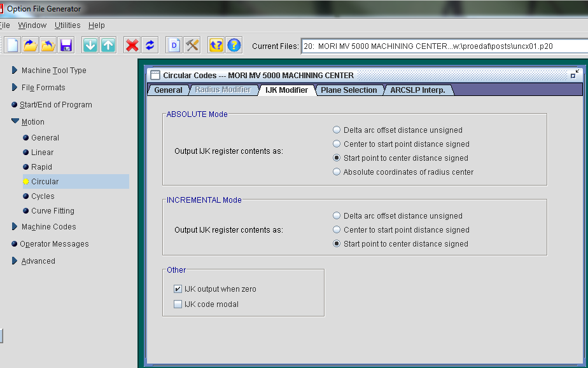This screenshot has height=368, width=588.
Task: Open Curve Fitting settings
Action: pos(53,211)
